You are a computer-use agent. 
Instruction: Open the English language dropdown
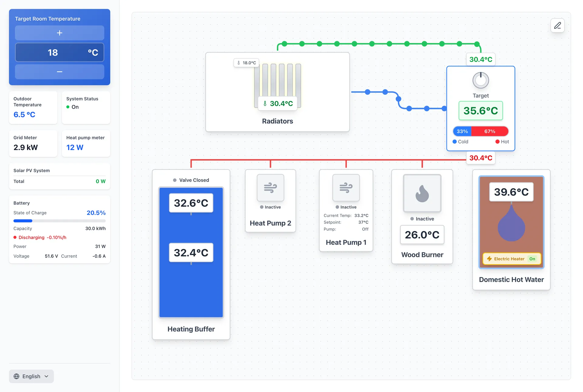(31, 376)
